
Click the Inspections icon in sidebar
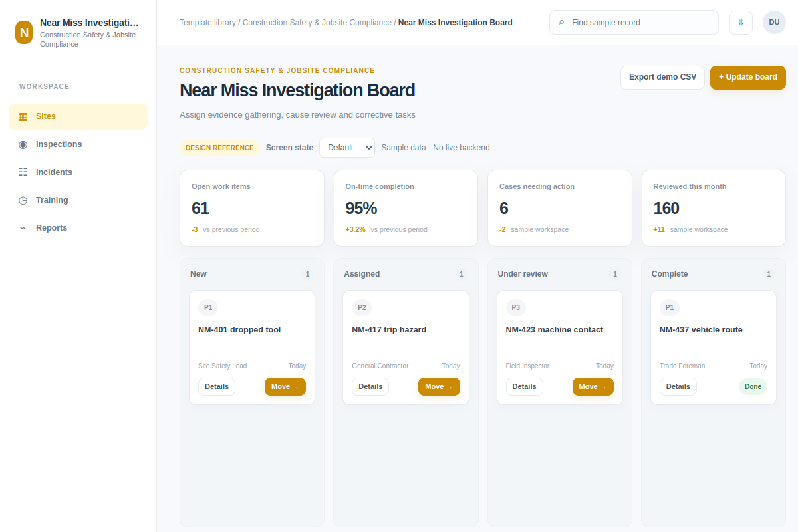point(23,144)
